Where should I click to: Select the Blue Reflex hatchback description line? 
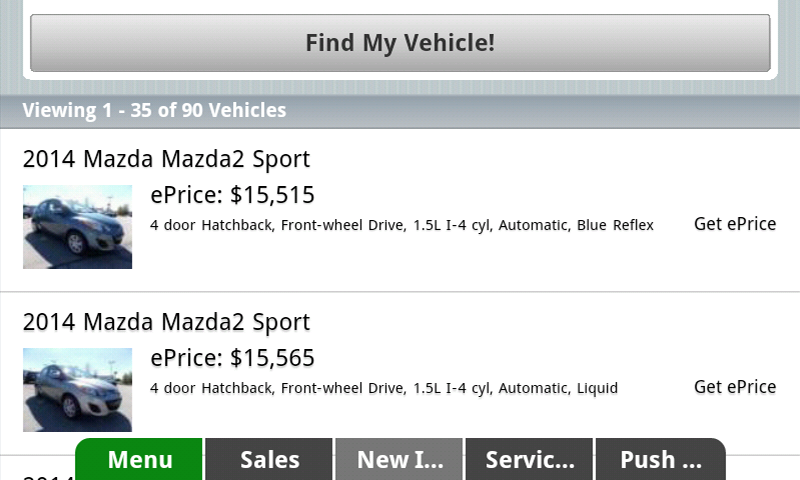point(401,226)
